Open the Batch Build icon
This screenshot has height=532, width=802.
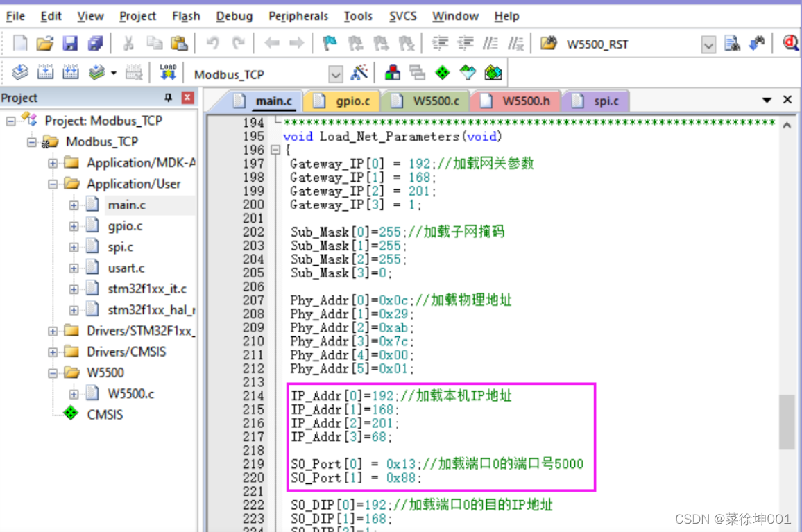[96, 73]
